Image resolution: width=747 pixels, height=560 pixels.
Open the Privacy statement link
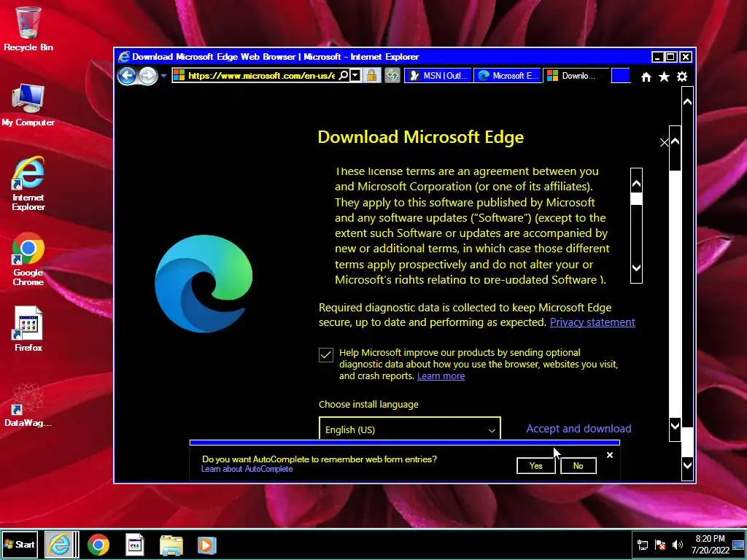[592, 322]
